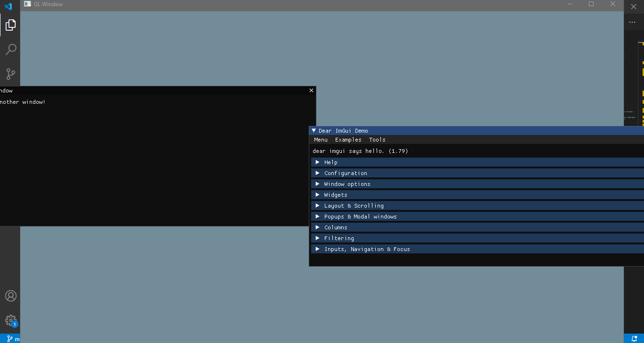The height and width of the screenshot is (343, 644).
Task: Open the Tools menu in ImGui Demo
Action: tap(377, 140)
